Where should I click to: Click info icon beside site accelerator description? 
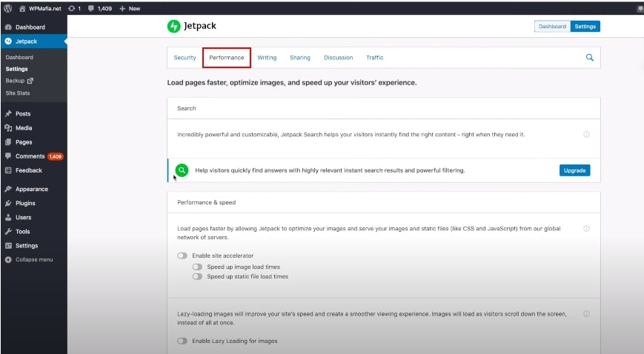point(586,228)
